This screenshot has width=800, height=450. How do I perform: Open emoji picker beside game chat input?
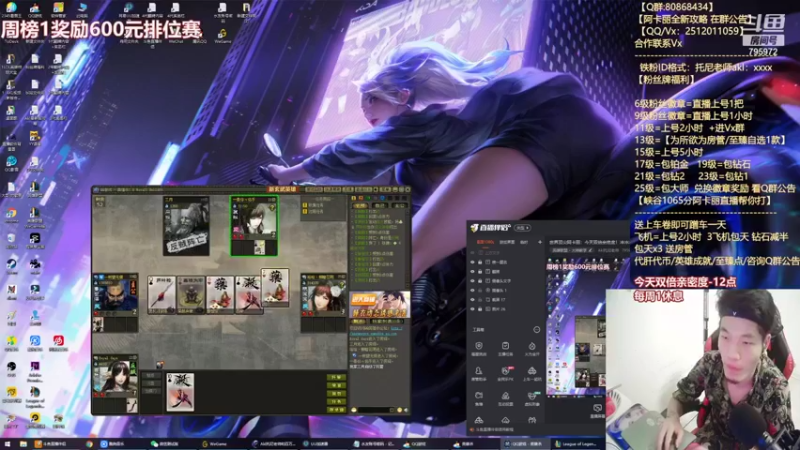(399, 410)
